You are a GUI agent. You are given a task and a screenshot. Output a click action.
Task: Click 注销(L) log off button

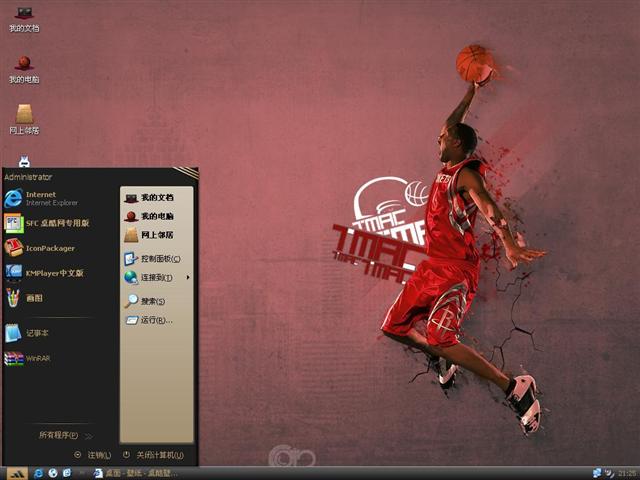(x=93, y=455)
